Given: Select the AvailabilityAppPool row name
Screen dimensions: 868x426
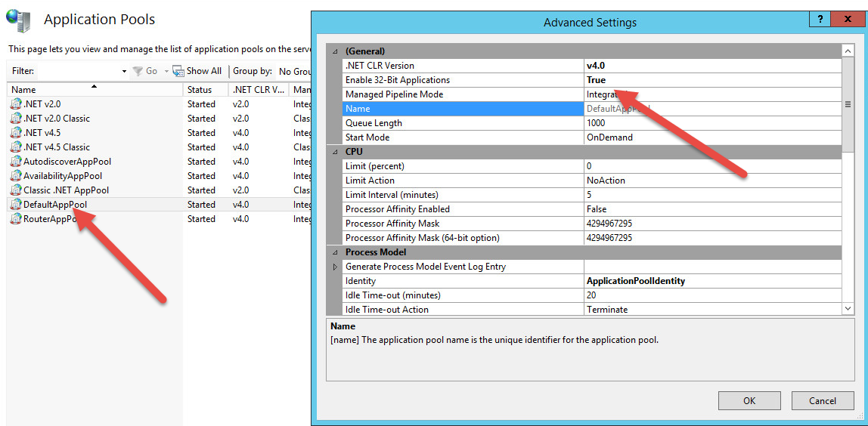Looking at the screenshot, I should click(63, 176).
